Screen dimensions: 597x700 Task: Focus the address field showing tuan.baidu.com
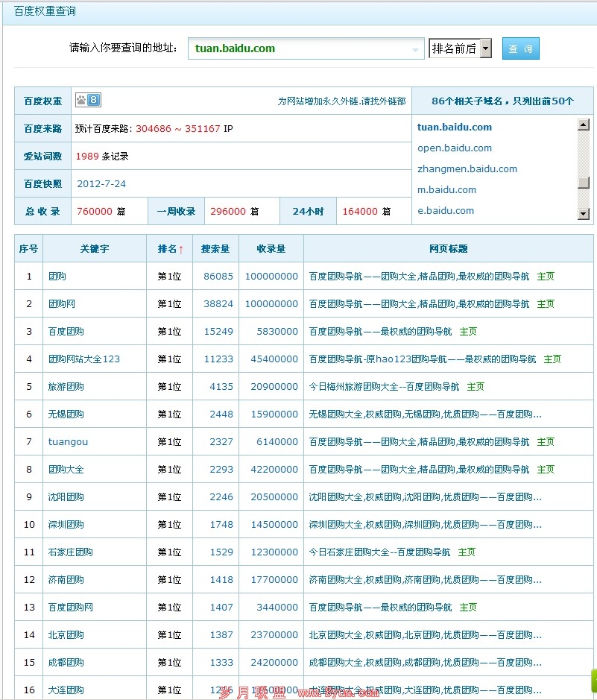(306, 48)
